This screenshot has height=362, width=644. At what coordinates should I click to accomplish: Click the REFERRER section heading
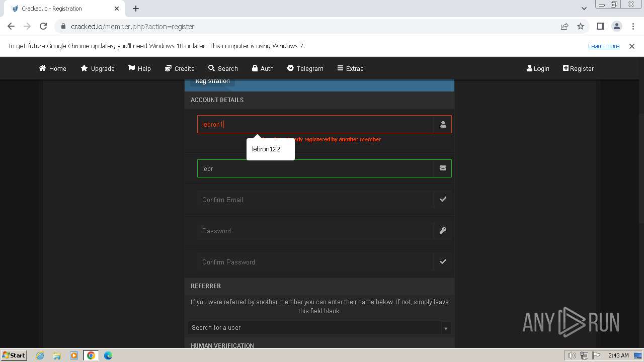coord(206,286)
